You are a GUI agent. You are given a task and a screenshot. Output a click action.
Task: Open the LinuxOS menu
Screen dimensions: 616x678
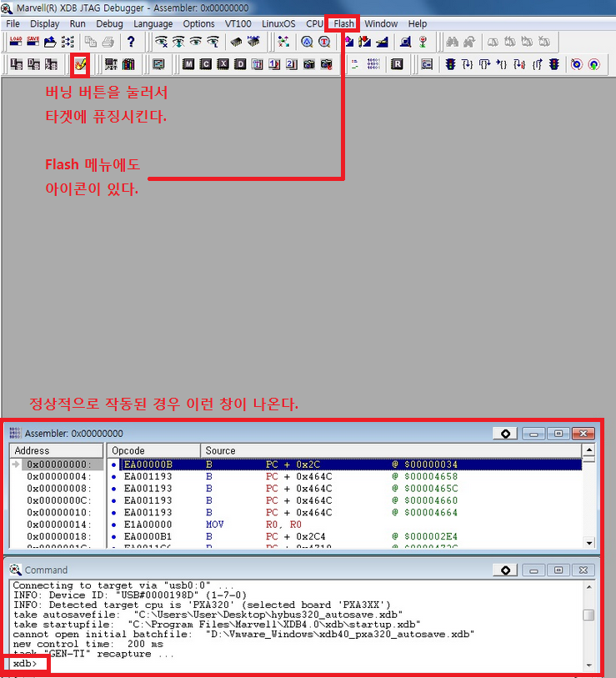pos(278,24)
